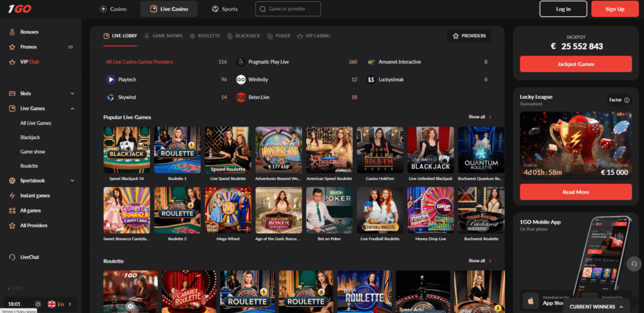This screenshot has width=644, height=313.
Task: Click the Live Games sidebar icon
Action: (13, 108)
